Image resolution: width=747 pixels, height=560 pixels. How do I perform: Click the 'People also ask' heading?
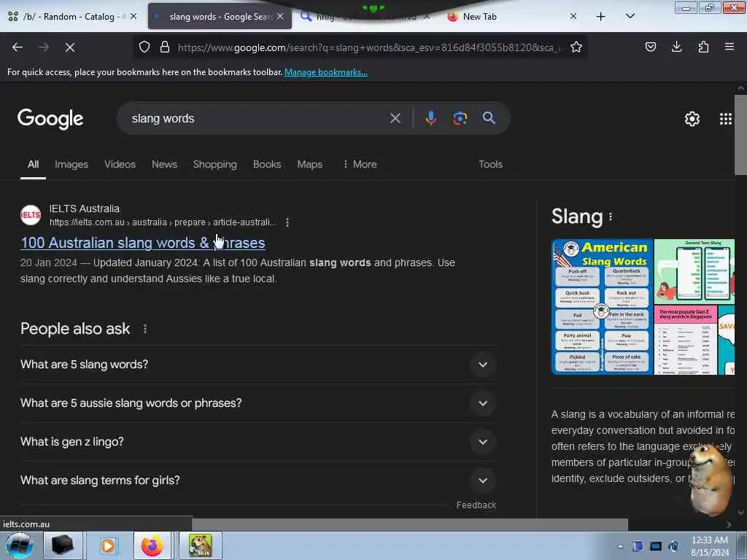coord(75,329)
